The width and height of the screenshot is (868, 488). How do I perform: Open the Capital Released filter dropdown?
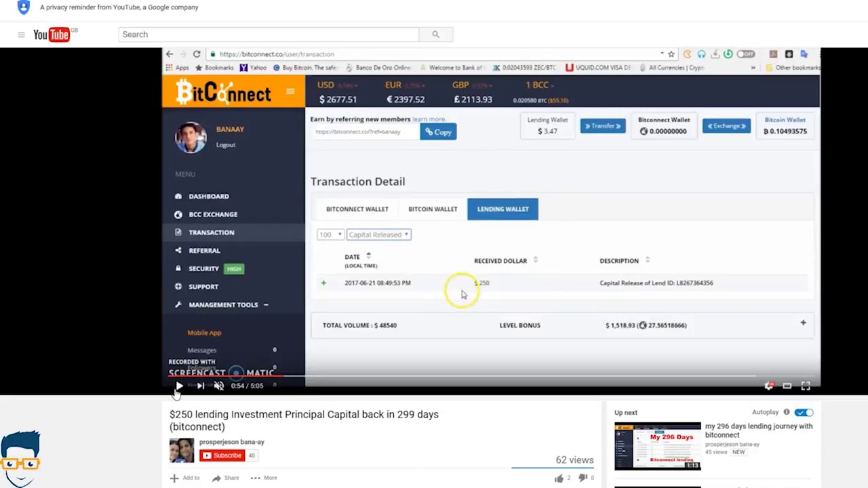click(x=378, y=235)
